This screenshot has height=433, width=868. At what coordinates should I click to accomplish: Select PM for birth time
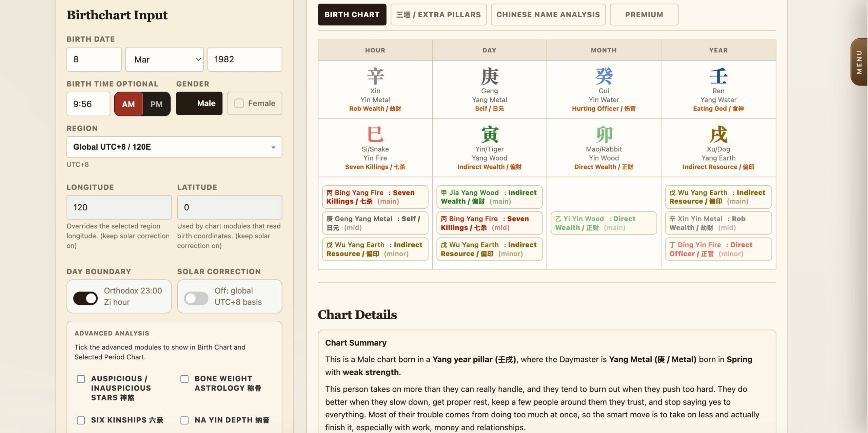(x=156, y=104)
